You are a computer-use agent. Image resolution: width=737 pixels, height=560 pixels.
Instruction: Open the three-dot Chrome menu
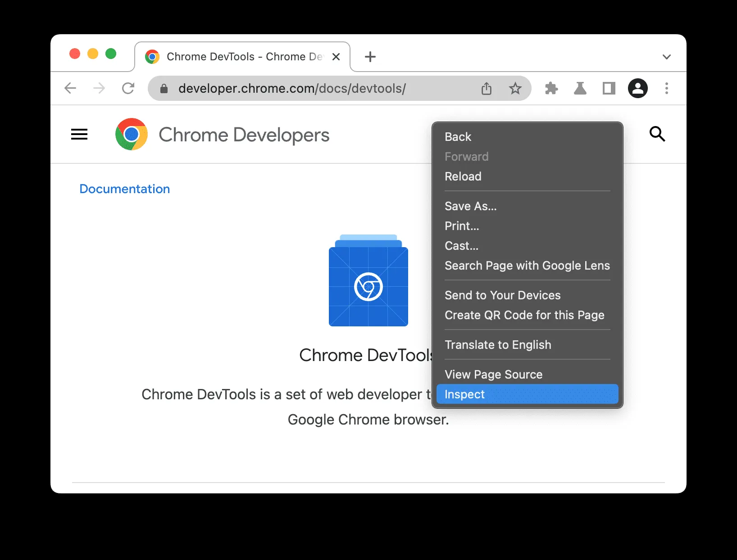667,88
